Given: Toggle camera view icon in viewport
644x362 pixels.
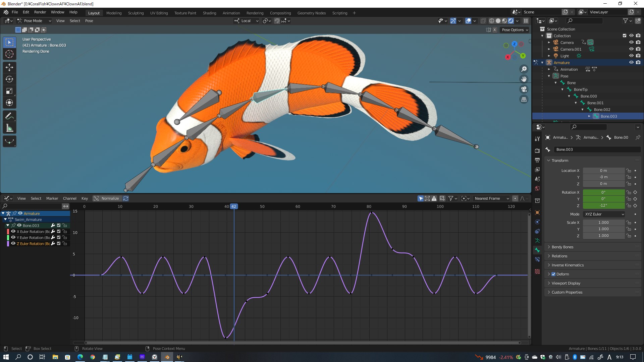Looking at the screenshot, I should pyautogui.click(x=524, y=89).
